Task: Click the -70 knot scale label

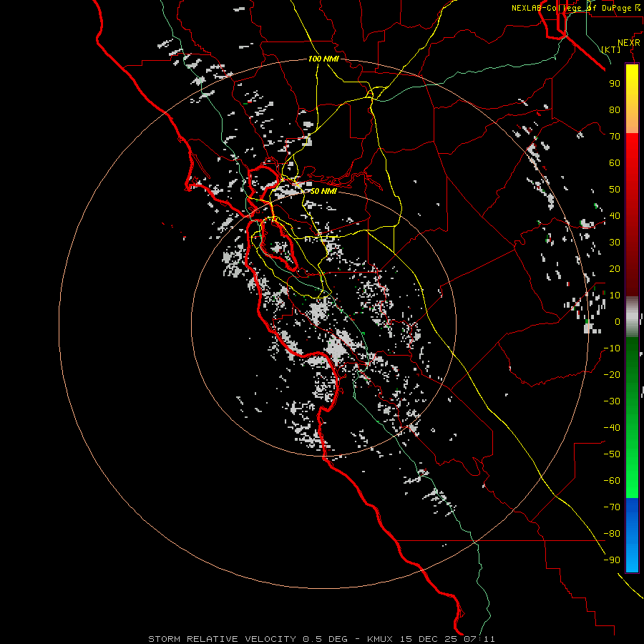Action: 612,507
